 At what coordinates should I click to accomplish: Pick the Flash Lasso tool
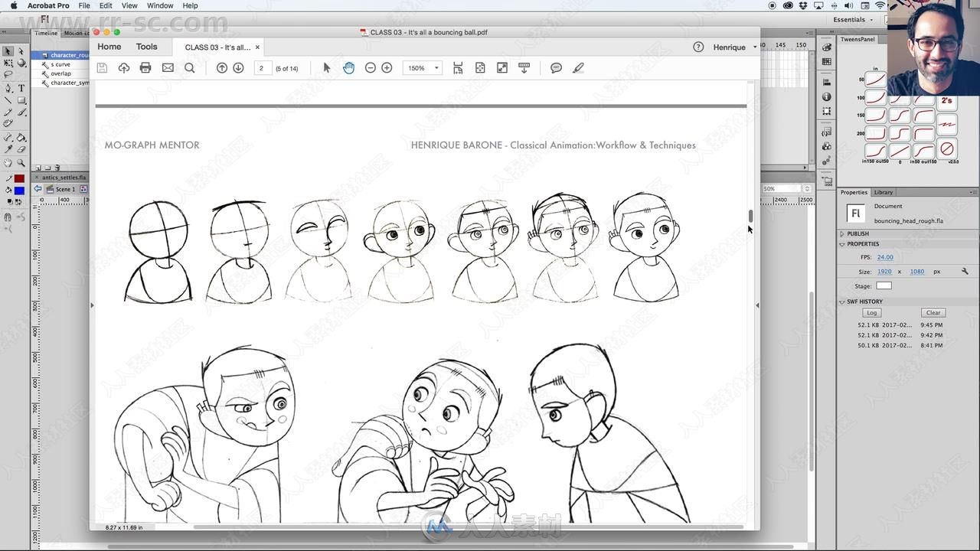(x=8, y=75)
